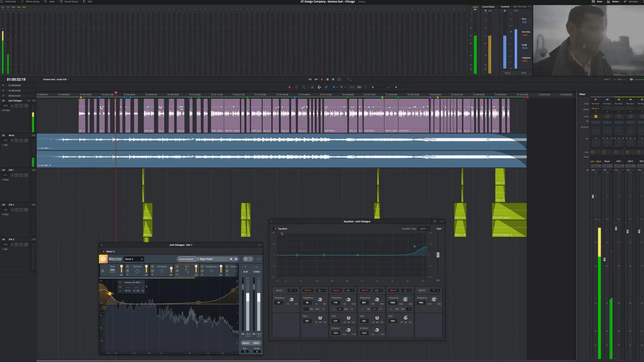Open the Bigger Deeper preset list
The height and width of the screenshot is (362, 644).
tap(212, 259)
